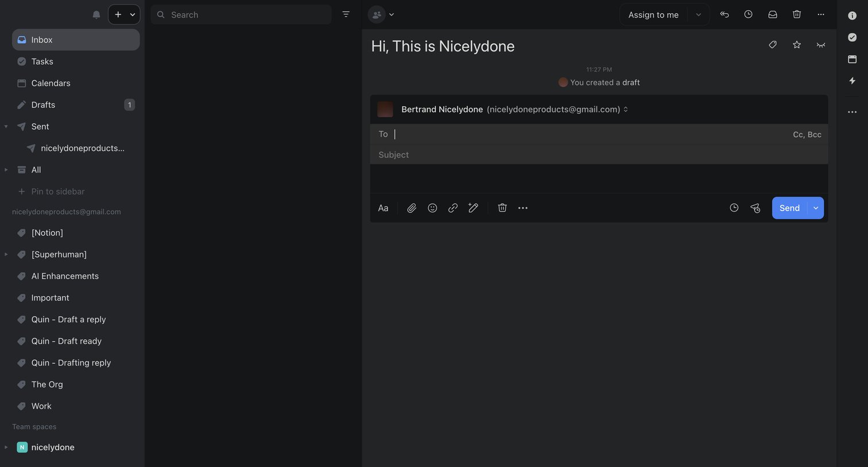Open the filter options icon

point(346,14)
